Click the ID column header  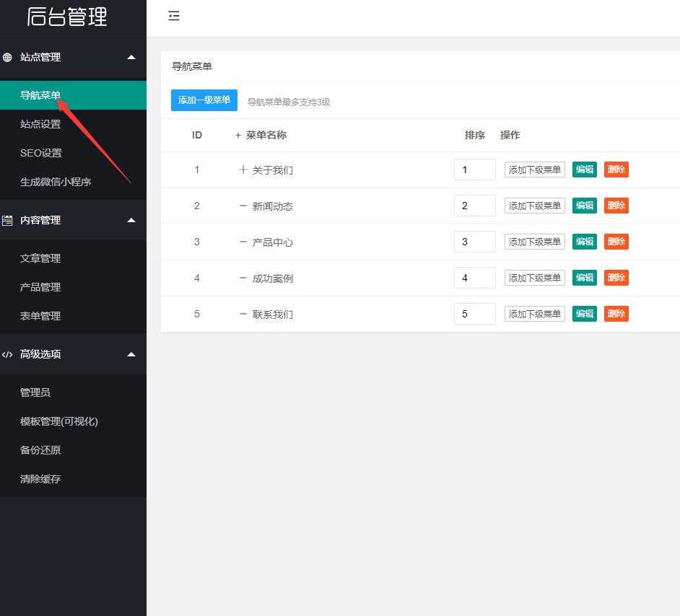coord(197,135)
